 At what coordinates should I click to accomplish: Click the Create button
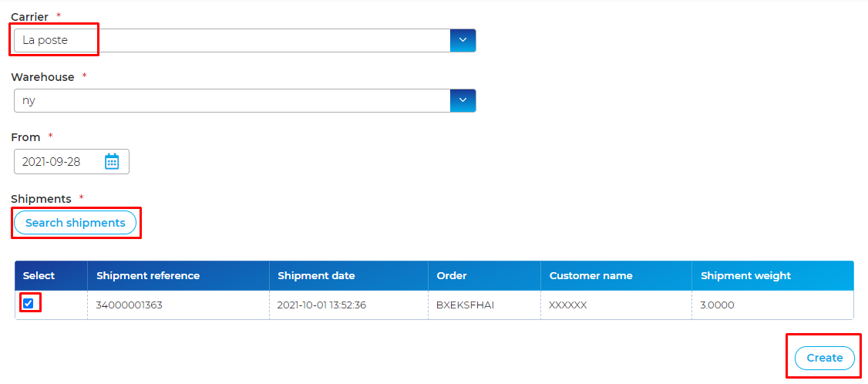[824, 358]
